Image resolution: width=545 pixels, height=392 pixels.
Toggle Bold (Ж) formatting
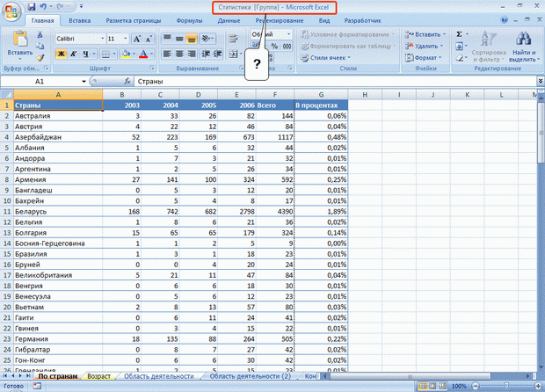click(61, 54)
